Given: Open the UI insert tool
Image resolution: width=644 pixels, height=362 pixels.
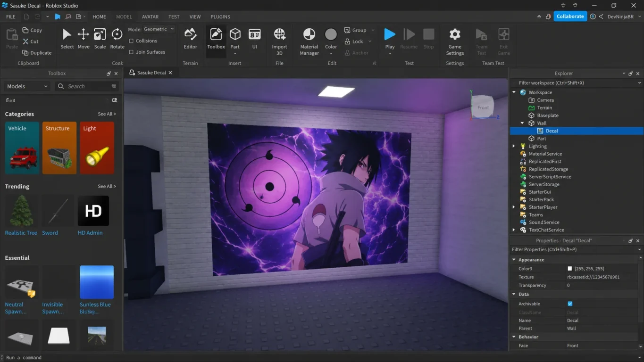Looking at the screenshot, I should (x=255, y=38).
